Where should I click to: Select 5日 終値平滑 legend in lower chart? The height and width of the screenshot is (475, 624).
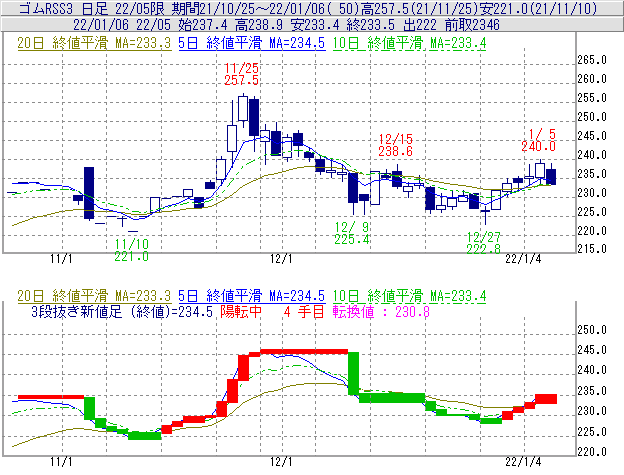click(x=252, y=296)
